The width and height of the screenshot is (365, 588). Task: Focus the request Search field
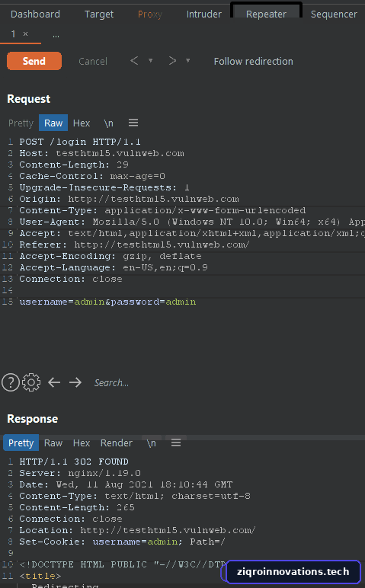[x=111, y=382]
